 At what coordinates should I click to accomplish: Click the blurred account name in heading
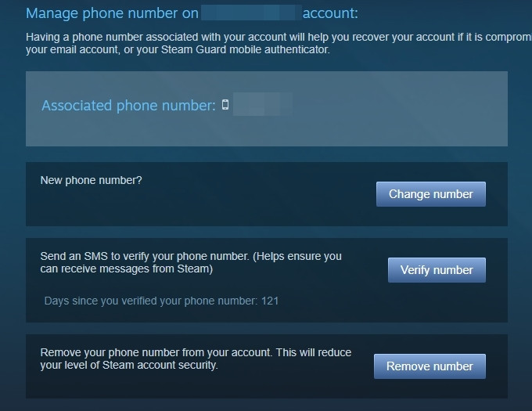tap(251, 13)
